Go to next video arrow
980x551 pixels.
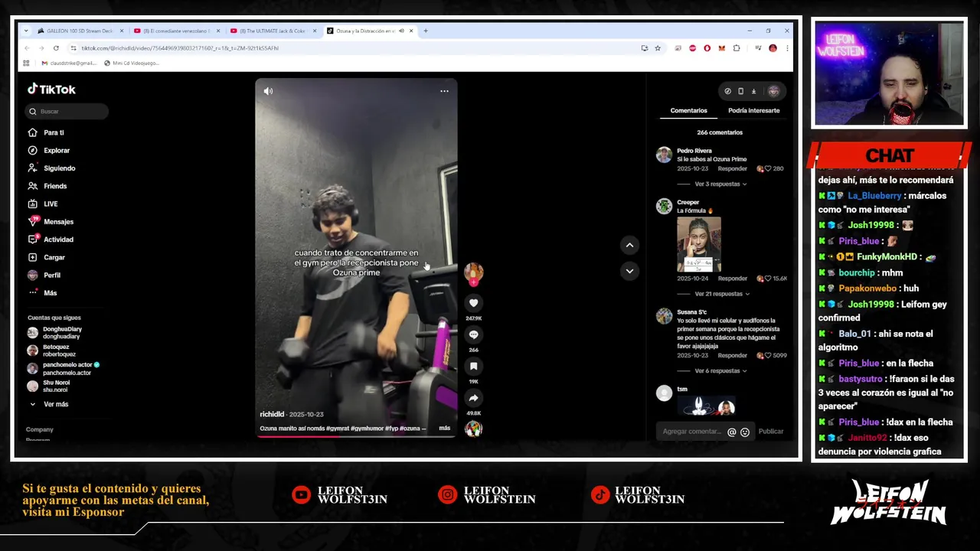pos(629,271)
